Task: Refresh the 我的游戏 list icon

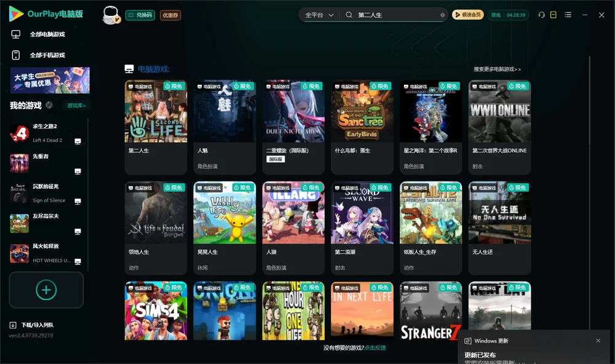Action: coord(49,105)
